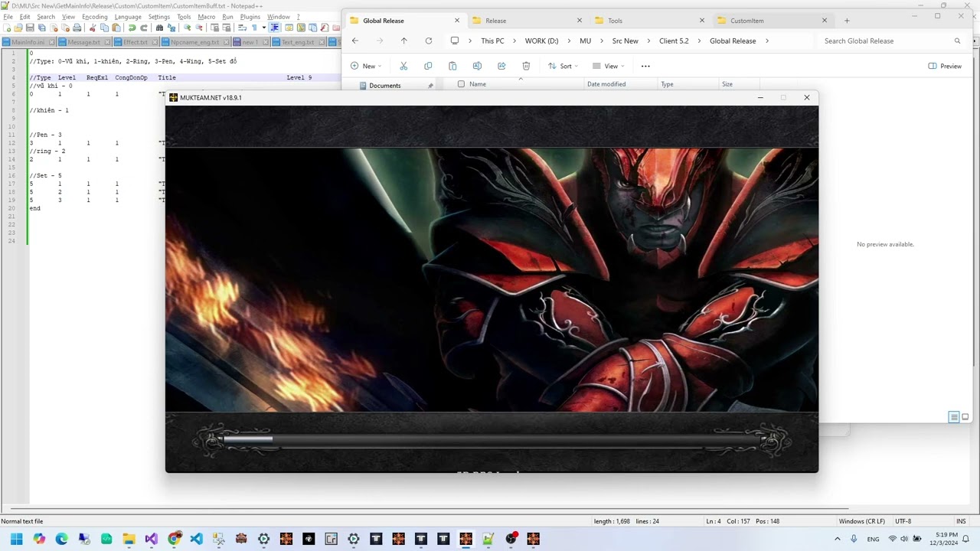Click the Redo arrow in Notepad++ toolbar

[x=143, y=28]
